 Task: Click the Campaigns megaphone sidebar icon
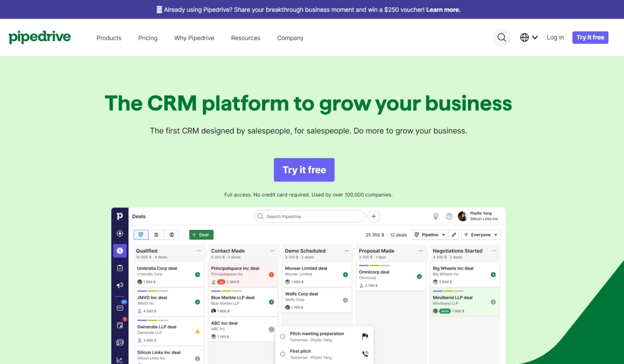(x=120, y=285)
